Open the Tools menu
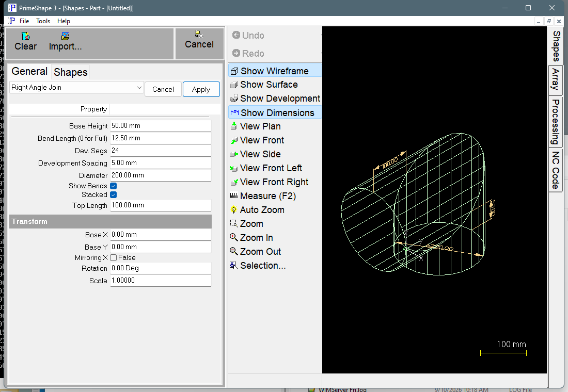Image resolution: width=568 pixels, height=392 pixels. (x=43, y=21)
